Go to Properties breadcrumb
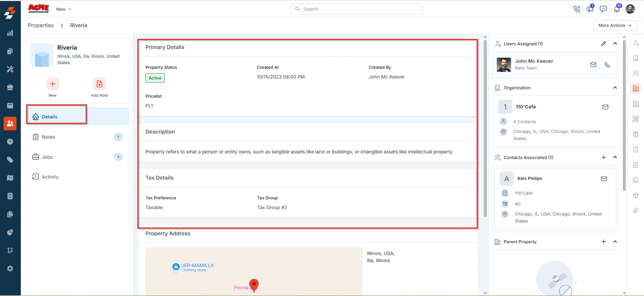This screenshot has width=644, height=296. point(41,26)
